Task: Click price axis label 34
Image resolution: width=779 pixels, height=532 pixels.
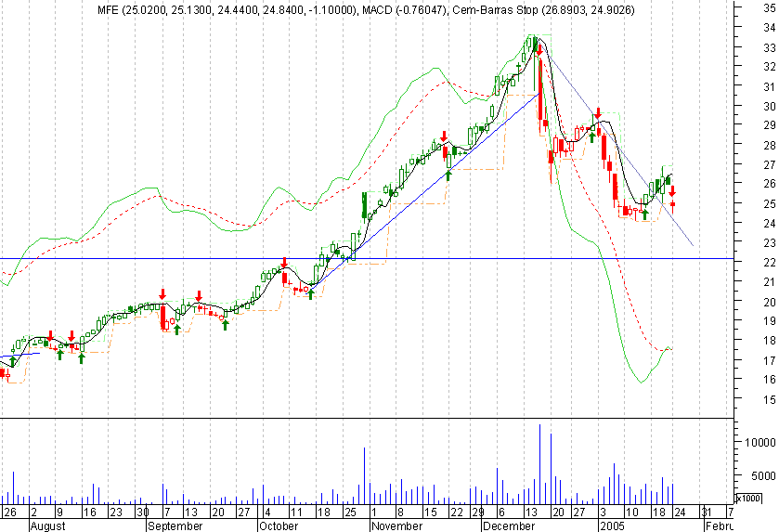Action: pyautogui.click(x=770, y=28)
